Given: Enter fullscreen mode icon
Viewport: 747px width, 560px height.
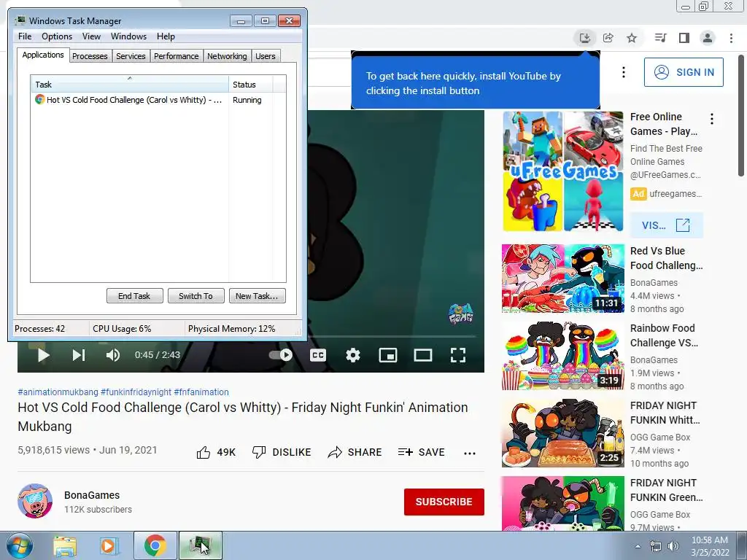Looking at the screenshot, I should point(458,355).
